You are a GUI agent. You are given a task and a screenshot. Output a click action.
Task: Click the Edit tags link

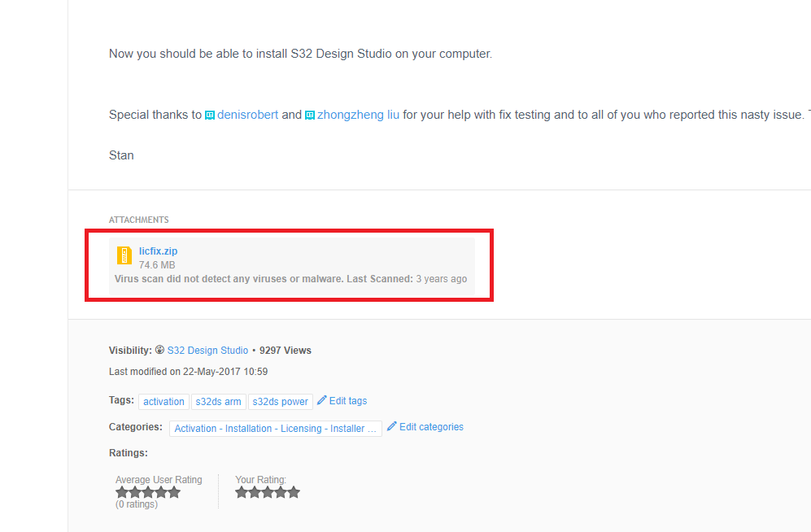point(347,401)
